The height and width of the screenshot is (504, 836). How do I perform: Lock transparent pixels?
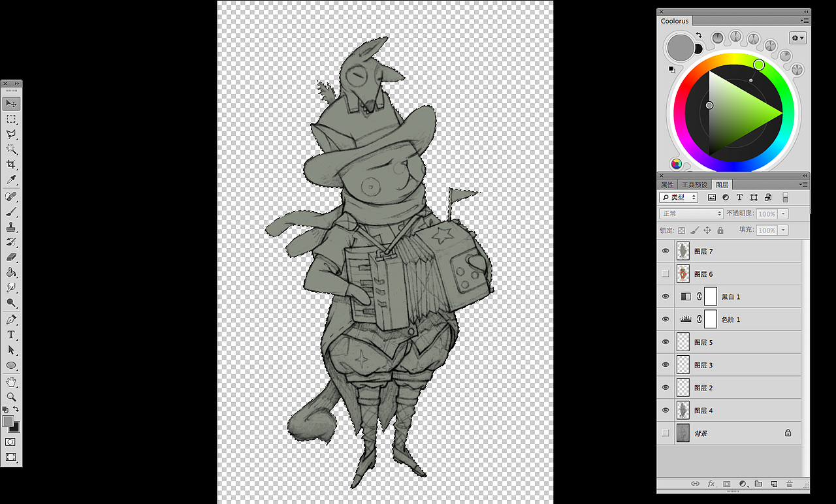coord(681,230)
